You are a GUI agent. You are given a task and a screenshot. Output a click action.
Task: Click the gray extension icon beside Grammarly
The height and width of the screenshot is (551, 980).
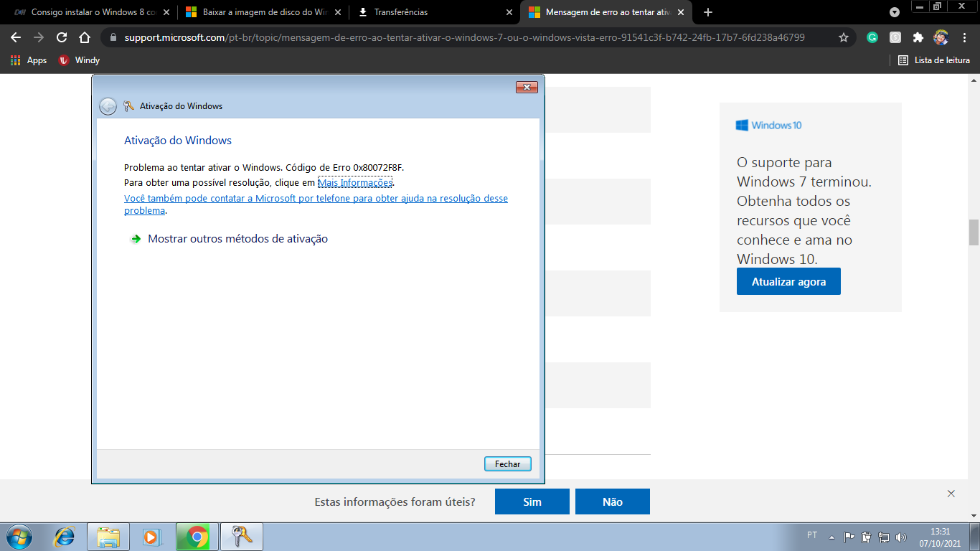pyautogui.click(x=895, y=37)
